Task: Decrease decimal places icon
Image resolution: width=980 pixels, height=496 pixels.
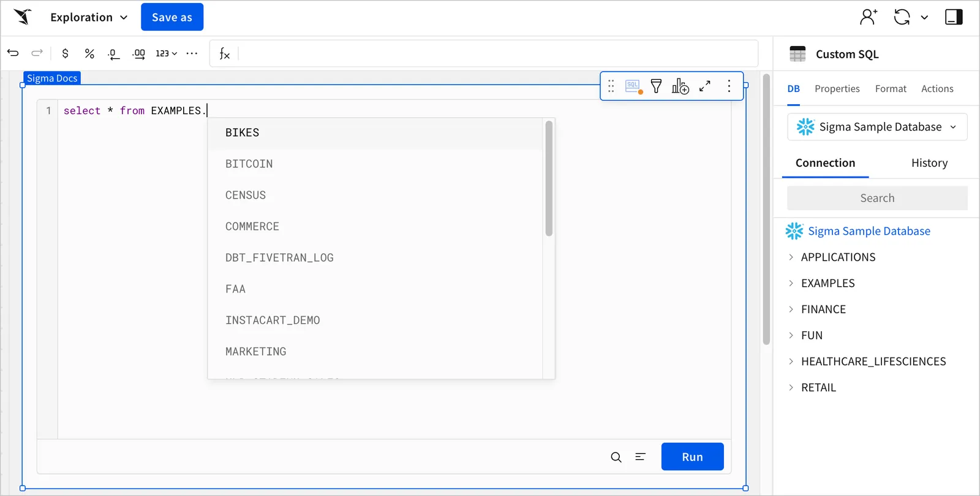Action: tap(113, 54)
